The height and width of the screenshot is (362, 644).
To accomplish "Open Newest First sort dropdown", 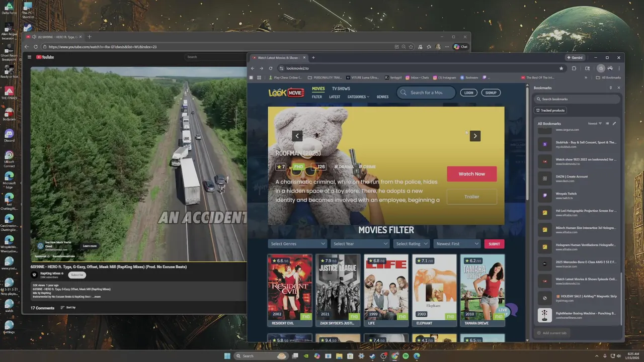I will pyautogui.click(x=457, y=244).
